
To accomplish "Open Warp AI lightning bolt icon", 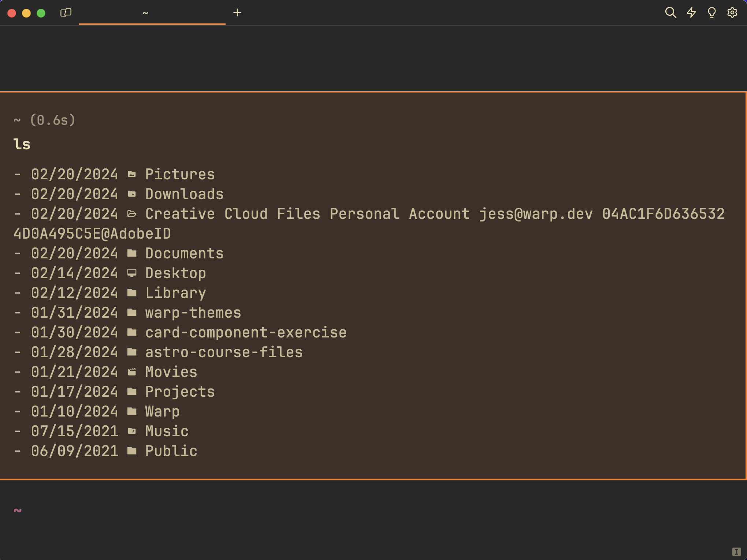I will (x=691, y=12).
